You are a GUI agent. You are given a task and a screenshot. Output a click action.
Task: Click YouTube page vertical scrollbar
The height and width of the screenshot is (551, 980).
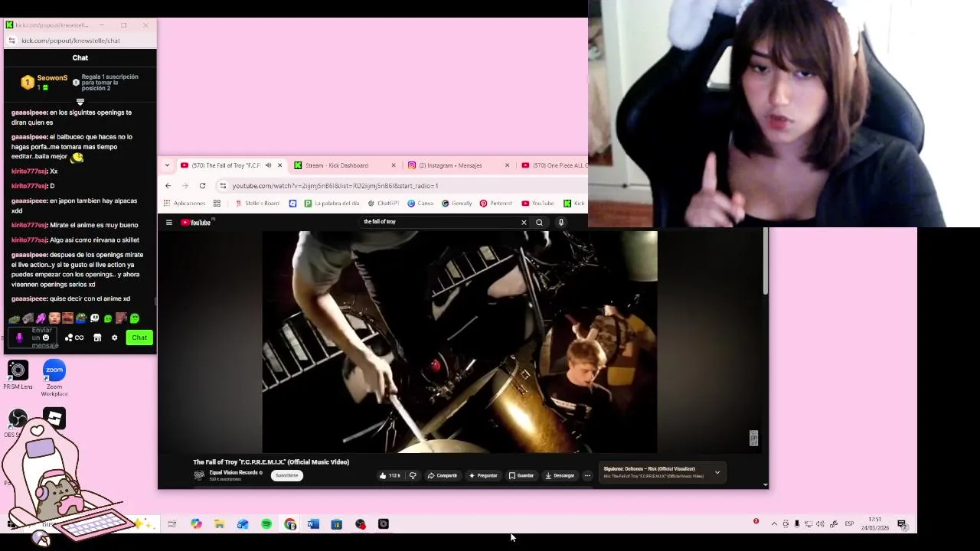tap(765, 260)
